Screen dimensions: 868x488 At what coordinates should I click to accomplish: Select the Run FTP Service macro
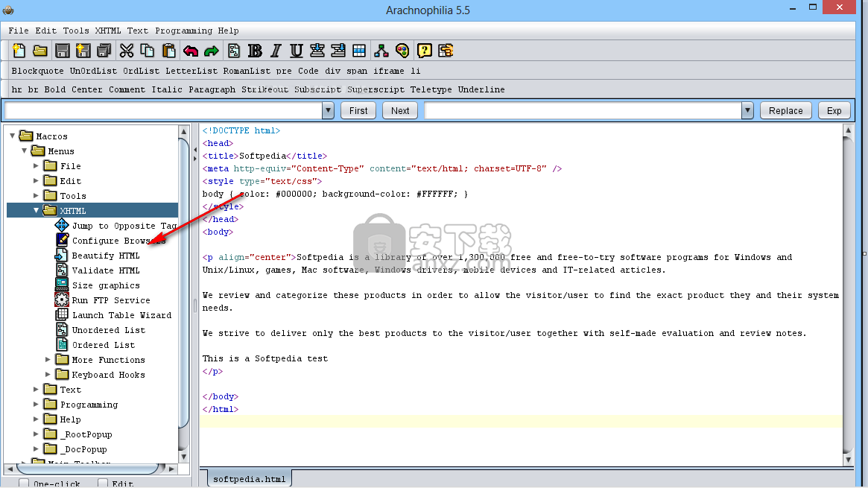pyautogui.click(x=111, y=300)
